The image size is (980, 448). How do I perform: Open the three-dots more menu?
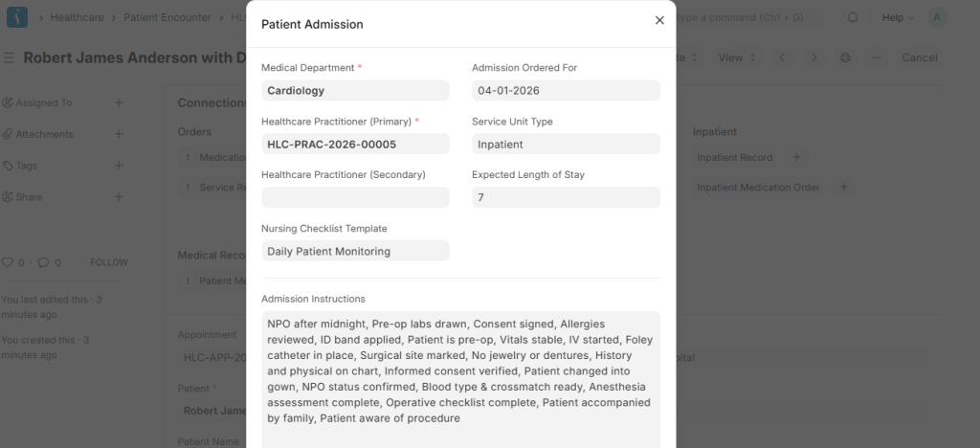(x=876, y=57)
